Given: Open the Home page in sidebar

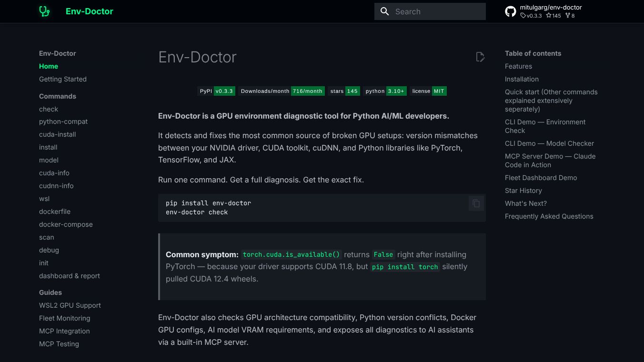Looking at the screenshot, I should tap(49, 66).
